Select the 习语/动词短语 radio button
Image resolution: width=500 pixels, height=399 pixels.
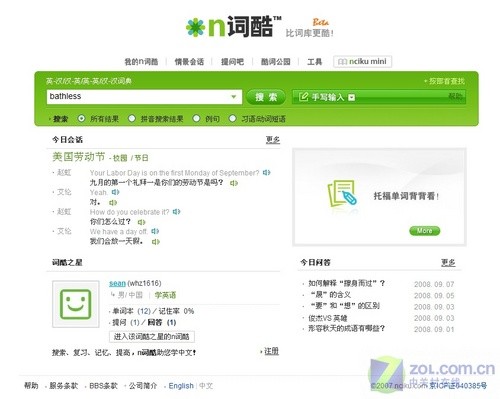coord(232,118)
